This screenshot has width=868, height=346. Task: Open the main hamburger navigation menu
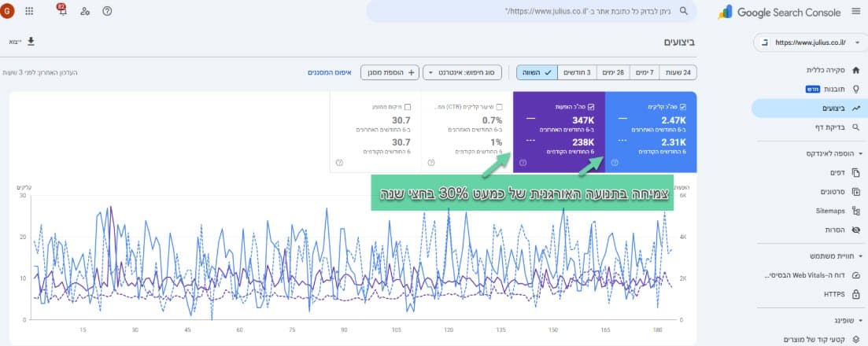[856, 12]
